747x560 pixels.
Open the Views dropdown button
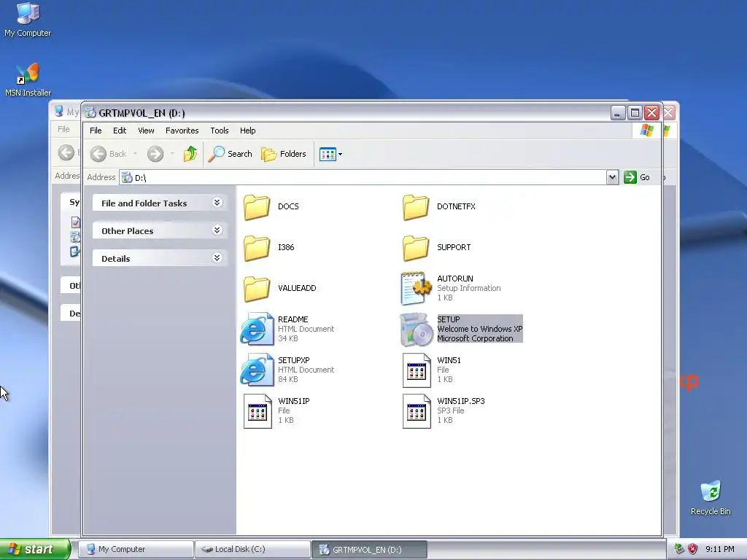330,155
